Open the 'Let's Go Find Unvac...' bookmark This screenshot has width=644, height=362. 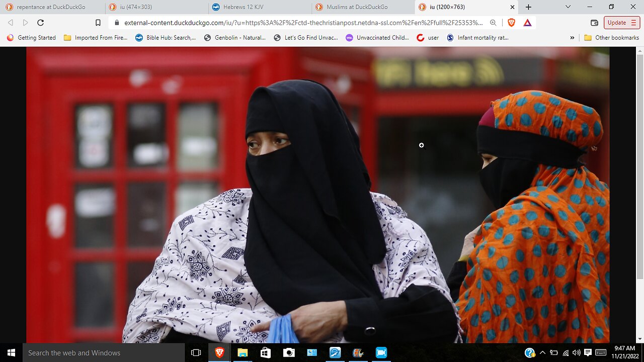click(306, 38)
